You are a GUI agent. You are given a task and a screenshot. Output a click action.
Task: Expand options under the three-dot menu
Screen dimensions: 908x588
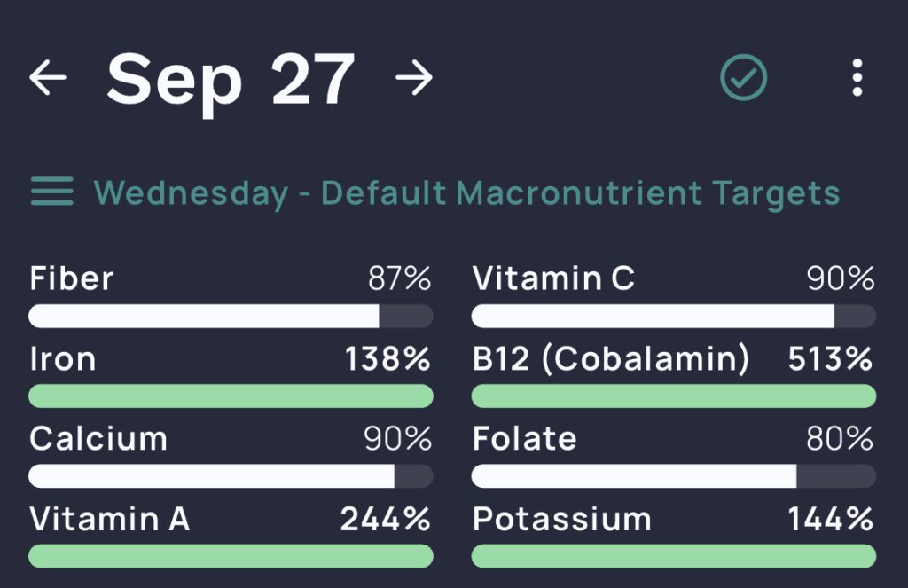(857, 78)
